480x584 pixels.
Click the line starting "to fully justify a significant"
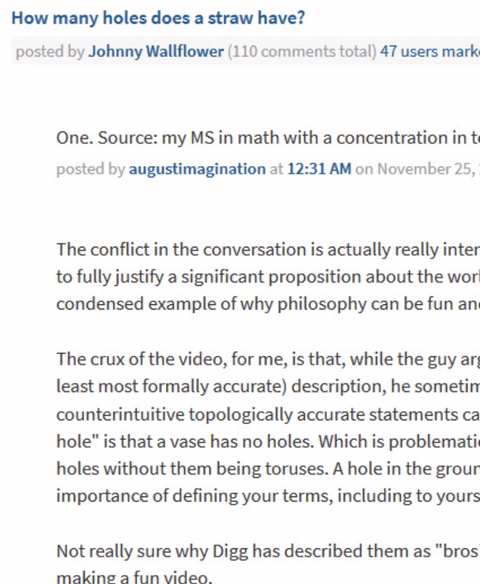(x=268, y=277)
